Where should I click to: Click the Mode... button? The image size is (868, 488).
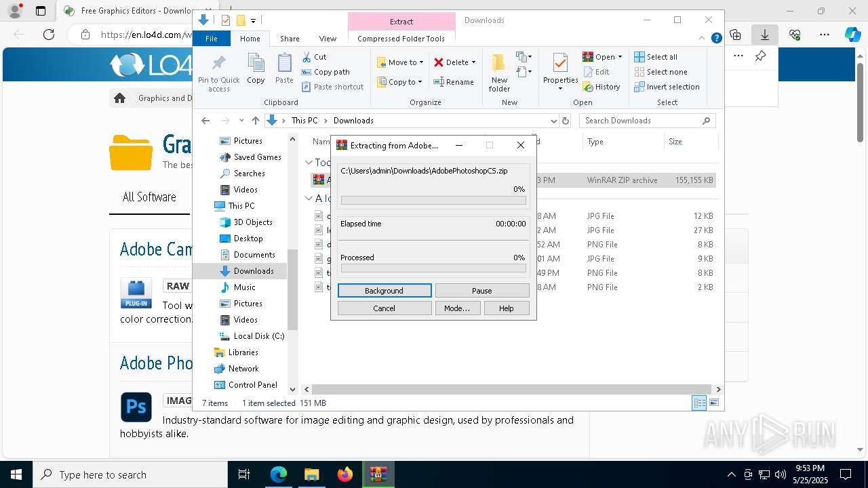coord(457,308)
